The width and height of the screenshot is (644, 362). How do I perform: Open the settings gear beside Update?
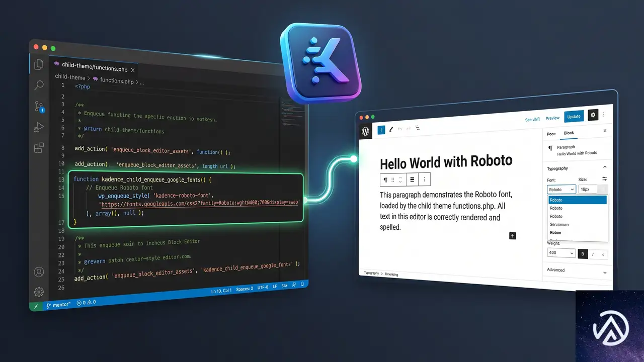point(593,115)
